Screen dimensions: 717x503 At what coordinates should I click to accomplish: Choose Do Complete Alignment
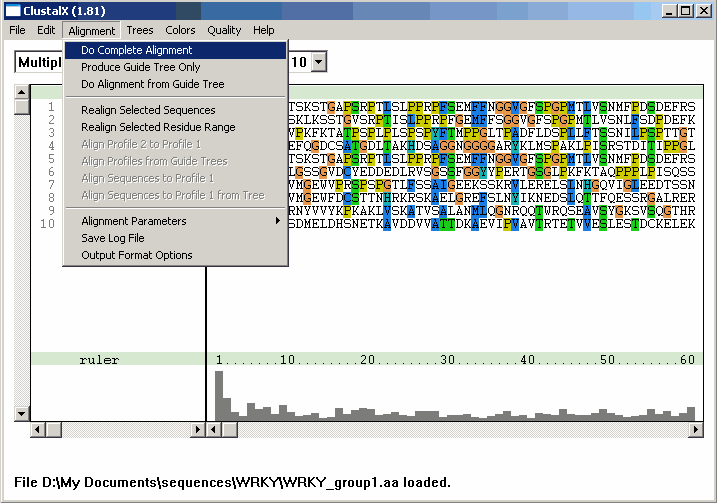(x=176, y=50)
